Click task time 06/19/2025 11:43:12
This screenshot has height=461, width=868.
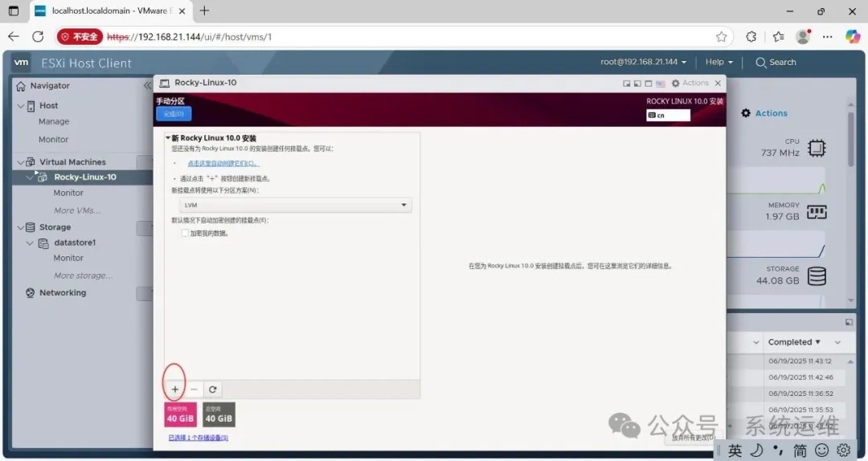(800, 361)
